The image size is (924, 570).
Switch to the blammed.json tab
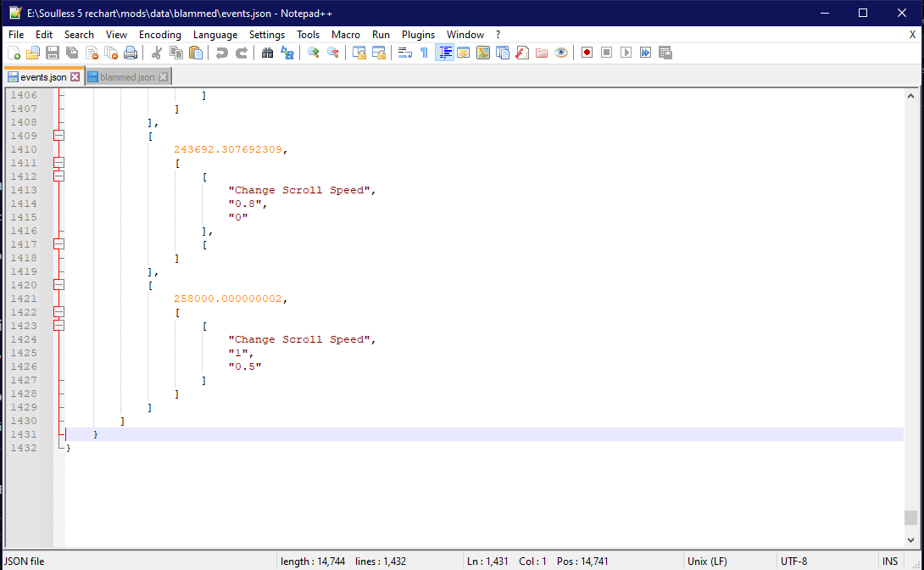[x=125, y=75]
